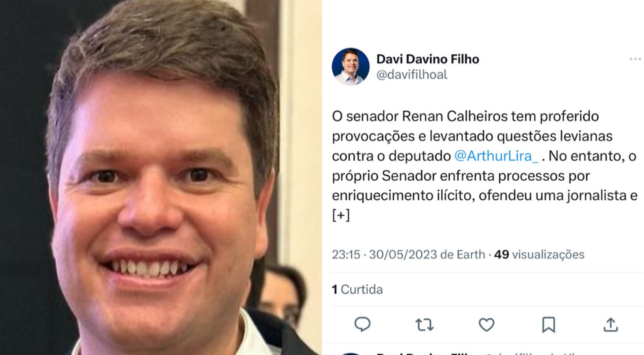Click the 23:15 timestamp
This screenshot has width=644, height=355.
coord(346,255)
